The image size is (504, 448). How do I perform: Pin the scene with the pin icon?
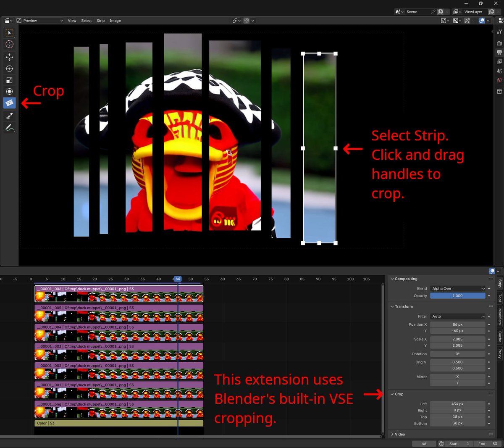click(433, 12)
